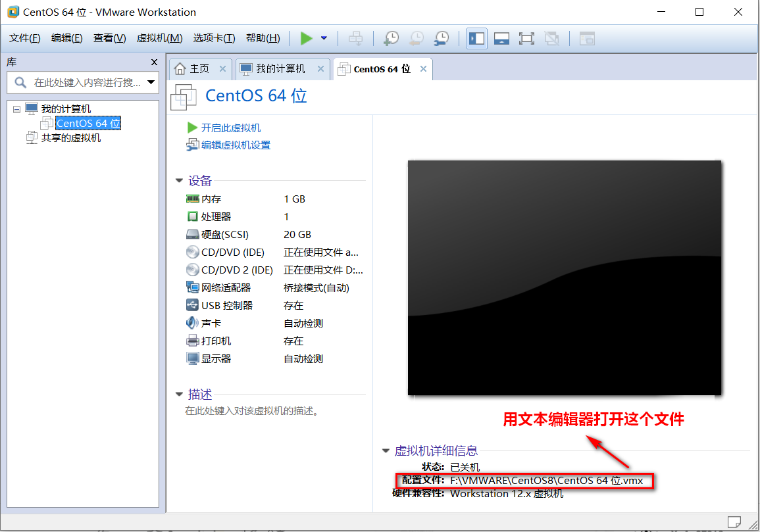Click the 打印机 printer device icon
Viewport: 760px width, 532px height.
192,341
